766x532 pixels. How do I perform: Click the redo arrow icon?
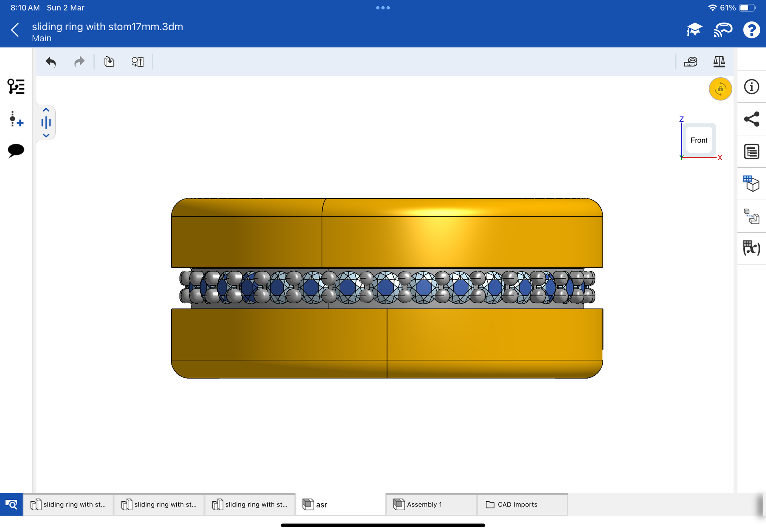(80, 62)
